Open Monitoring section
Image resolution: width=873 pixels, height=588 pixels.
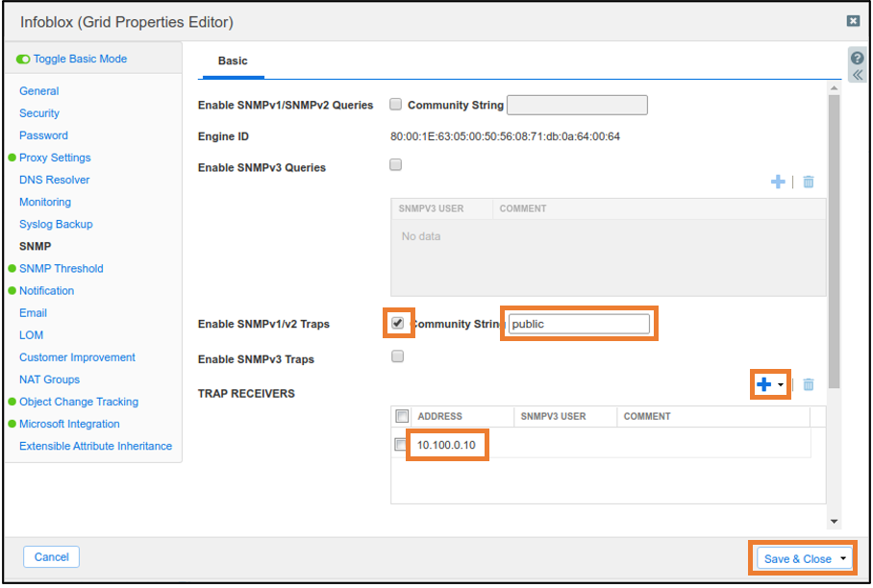[x=45, y=202]
